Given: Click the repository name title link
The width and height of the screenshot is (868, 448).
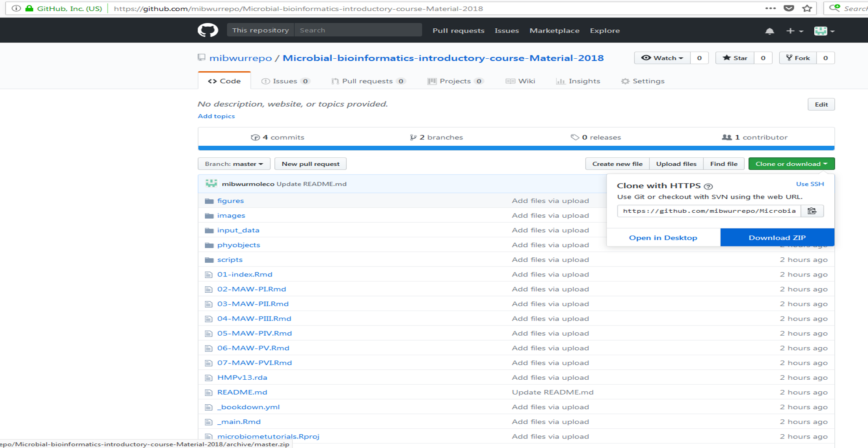Looking at the screenshot, I should (x=443, y=58).
